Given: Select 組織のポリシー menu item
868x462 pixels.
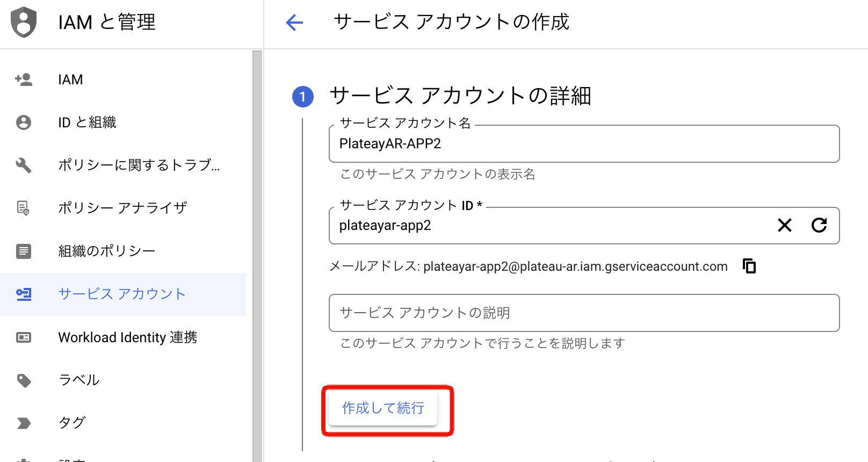Looking at the screenshot, I should pos(106,251).
